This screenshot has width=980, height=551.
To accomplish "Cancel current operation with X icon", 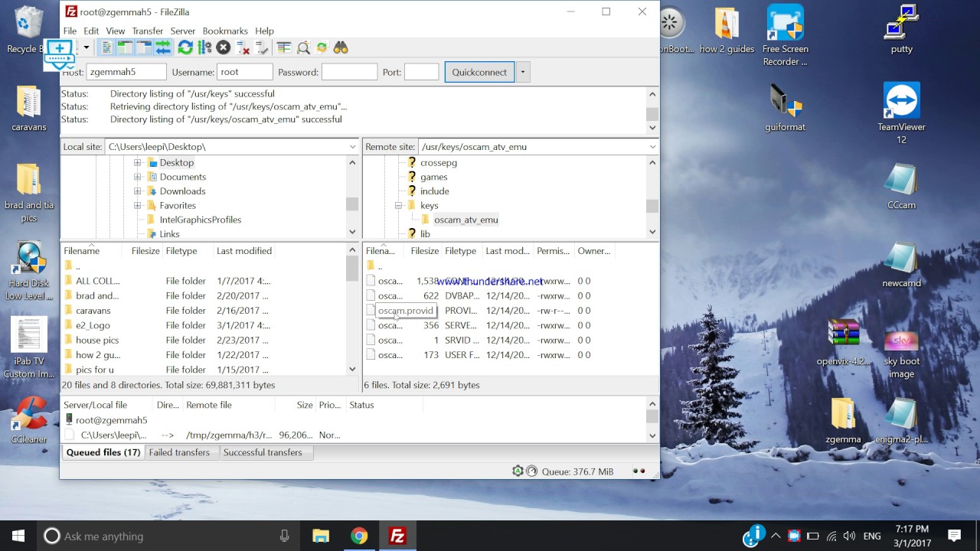I will pos(224,47).
